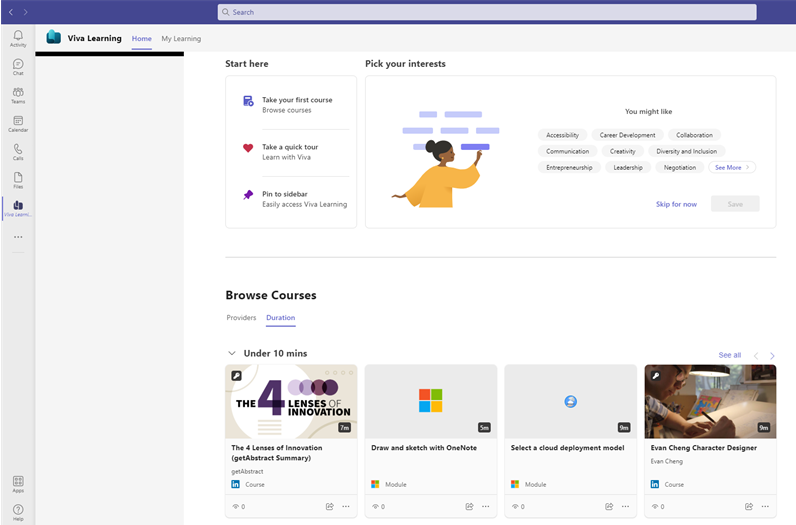The image size is (796, 525).
Task: Click Skip for now link
Action: [676, 204]
